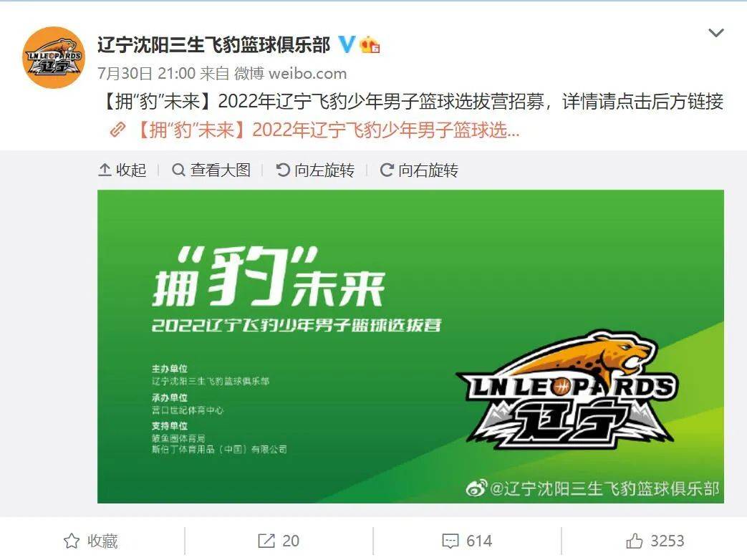The image size is (747, 560).
Task: Toggle the thumbs-up like showing 3253
Action: coord(655,541)
